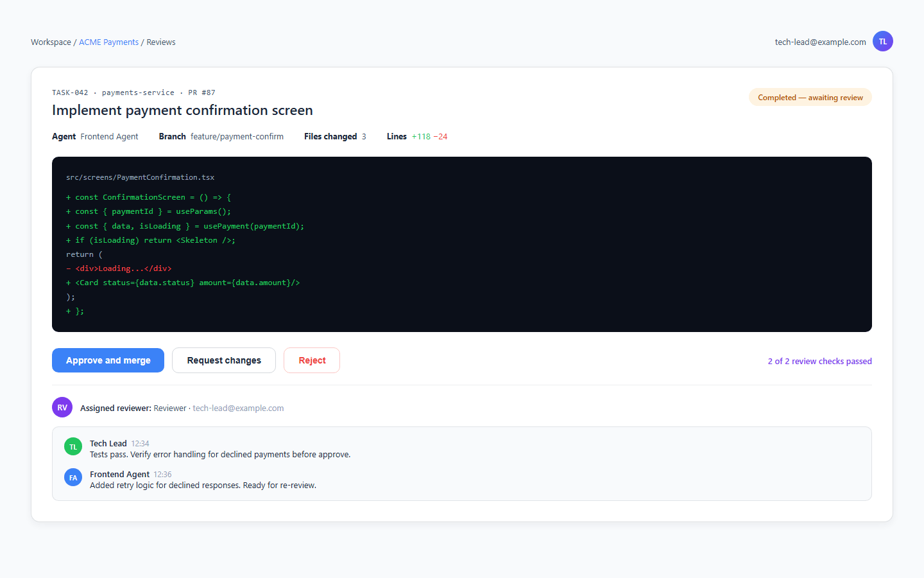
Task: Click the Workspace breadcrumb
Action: tap(51, 42)
